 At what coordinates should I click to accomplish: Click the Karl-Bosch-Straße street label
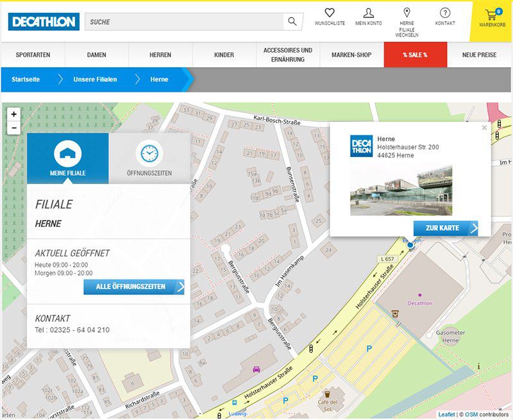click(277, 120)
